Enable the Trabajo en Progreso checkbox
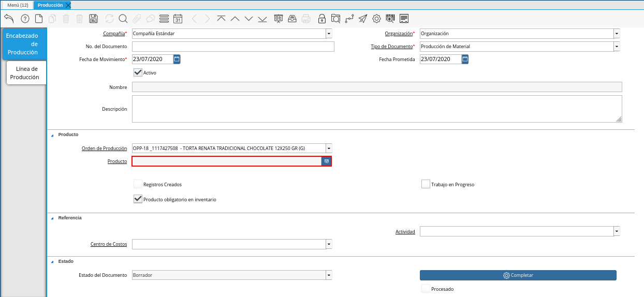The image size is (644, 297). pos(426,184)
